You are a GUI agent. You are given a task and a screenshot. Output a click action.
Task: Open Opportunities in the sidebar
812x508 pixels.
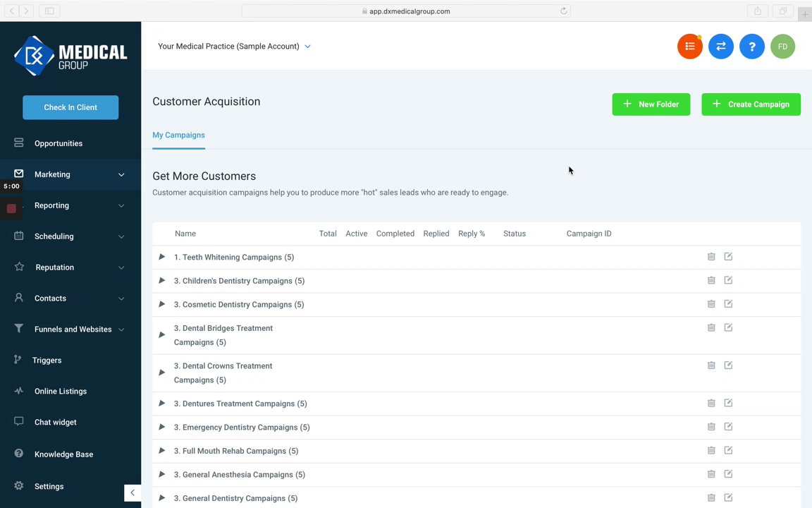(59, 143)
